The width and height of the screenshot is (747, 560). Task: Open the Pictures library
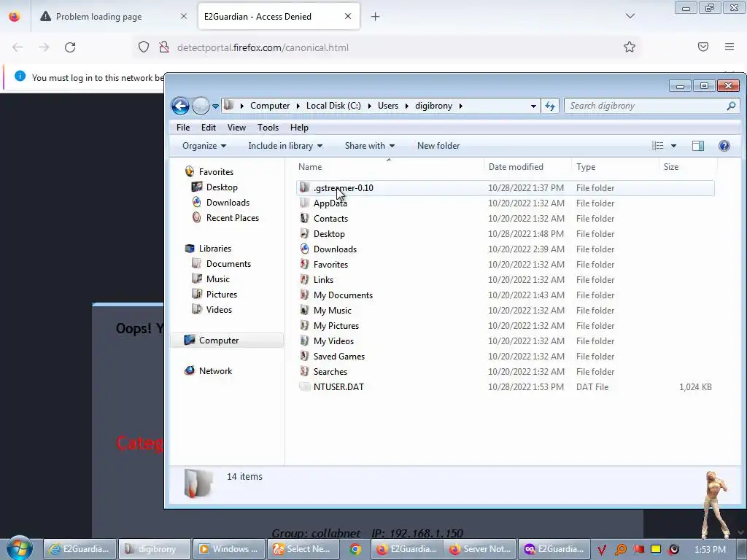coord(222,295)
